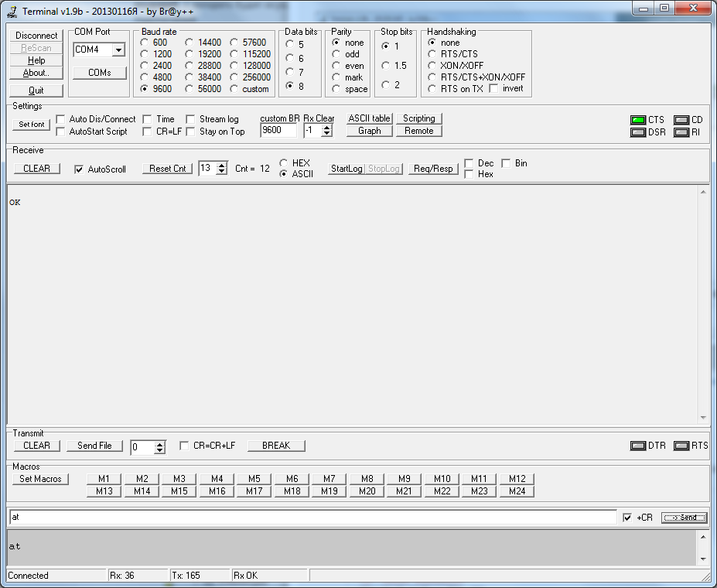This screenshot has width=717, height=588.
Task: Select the 115200 baud rate
Action: coord(235,54)
